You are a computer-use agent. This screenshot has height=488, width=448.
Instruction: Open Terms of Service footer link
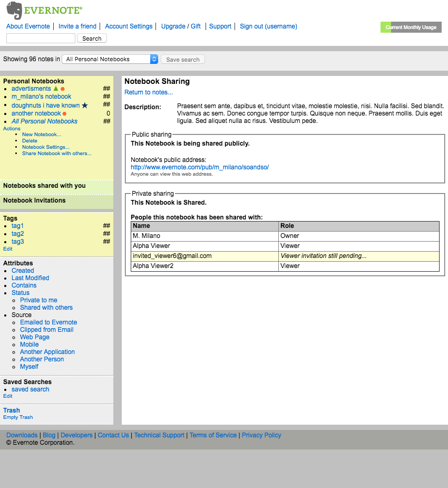[x=213, y=435]
